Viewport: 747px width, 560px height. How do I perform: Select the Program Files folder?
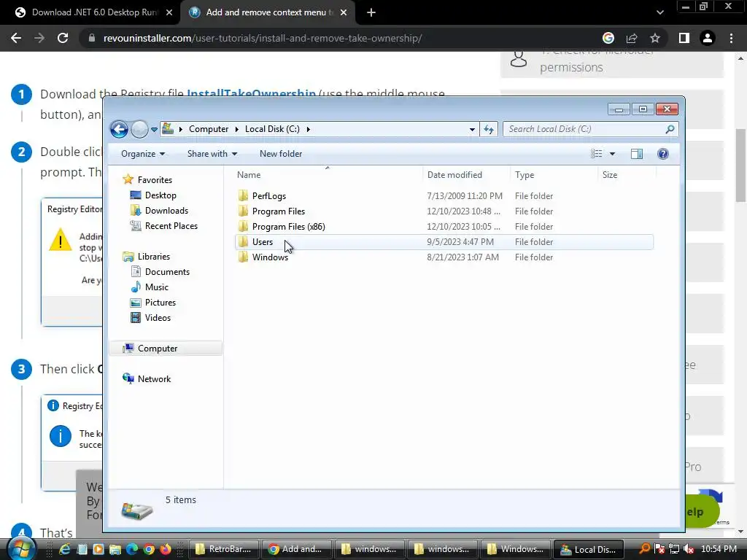coord(444,211)
